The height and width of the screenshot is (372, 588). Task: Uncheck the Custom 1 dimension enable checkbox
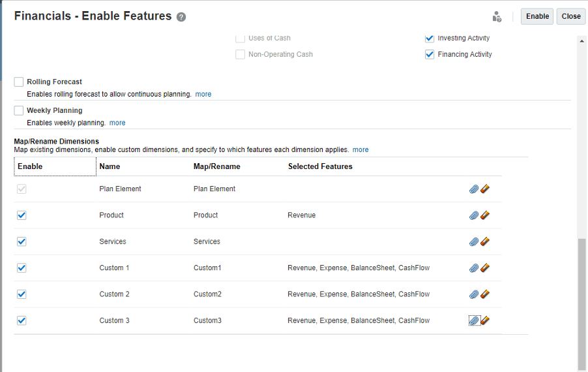click(22, 268)
